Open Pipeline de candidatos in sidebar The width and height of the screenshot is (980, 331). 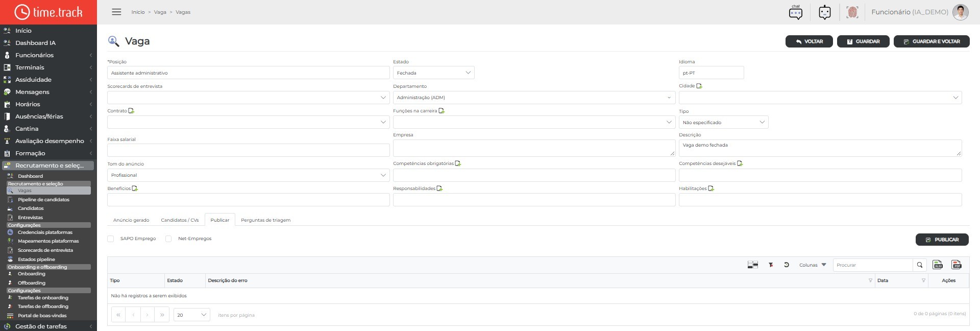pyautogui.click(x=43, y=200)
